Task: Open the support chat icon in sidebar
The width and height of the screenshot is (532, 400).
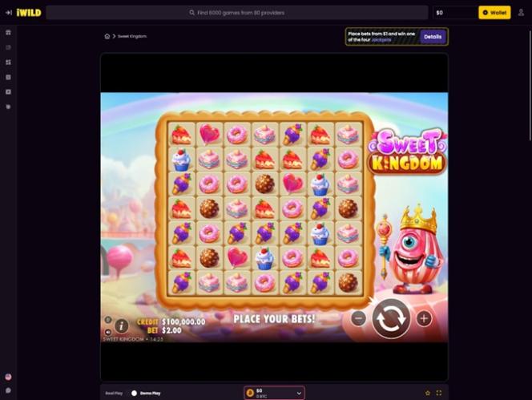Action: pyautogui.click(x=9, y=390)
